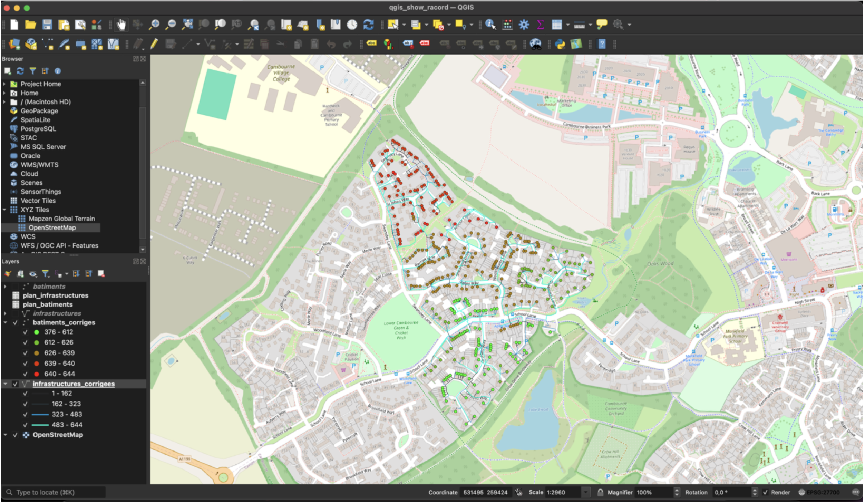Click Save Project floppy disk icon
This screenshot has height=504, width=865.
click(x=47, y=25)
